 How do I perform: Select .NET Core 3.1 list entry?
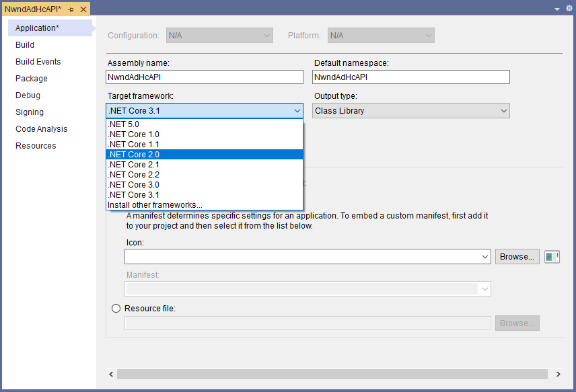tap(205, 195)
